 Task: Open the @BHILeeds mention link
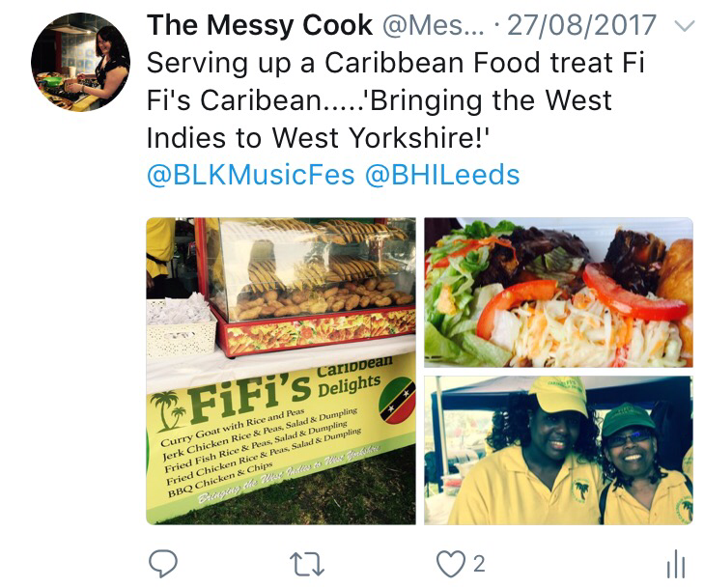[x=442, y=175]
